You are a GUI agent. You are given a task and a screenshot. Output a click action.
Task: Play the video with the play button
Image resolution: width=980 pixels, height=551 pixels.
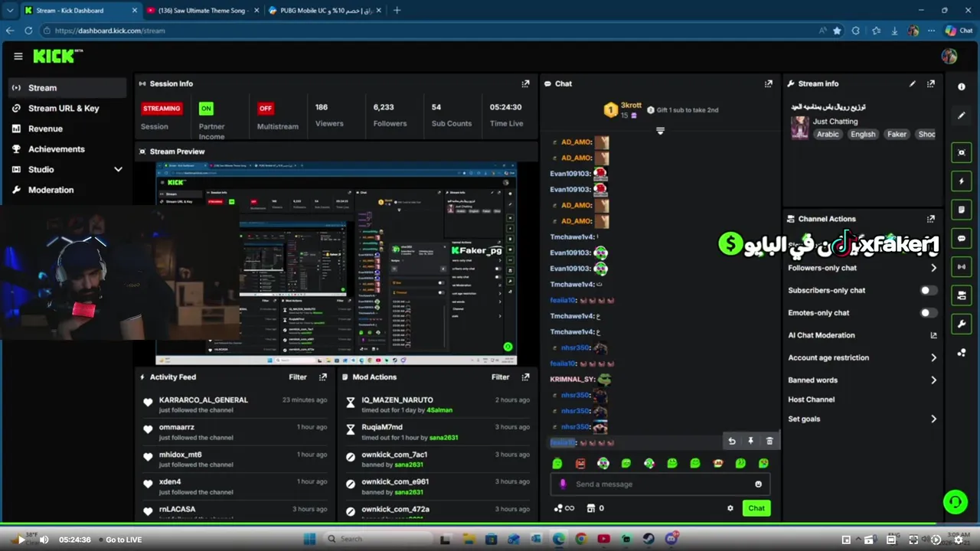(21, 540)
